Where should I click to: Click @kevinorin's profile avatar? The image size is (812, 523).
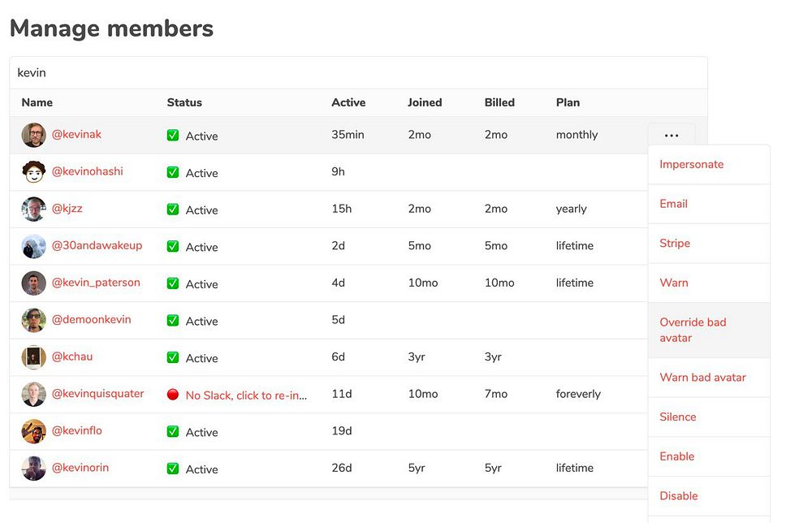point(33,468)
